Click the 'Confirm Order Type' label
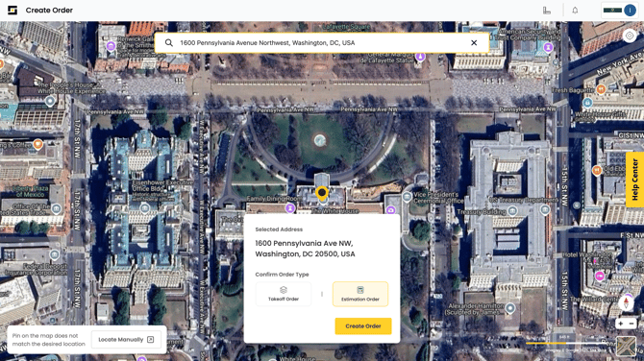Screen dimensions: 644x361 [x=282, y=275]
